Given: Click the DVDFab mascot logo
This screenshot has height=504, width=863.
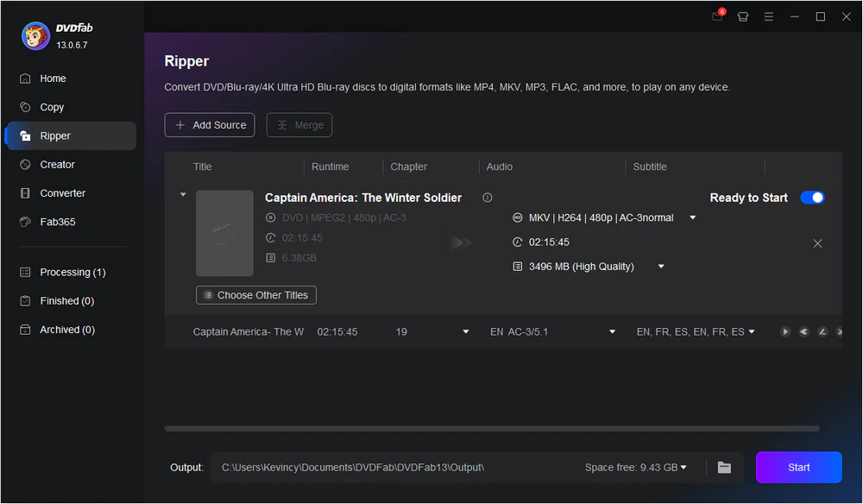Looking at the screenshot, I should point(35,36).
